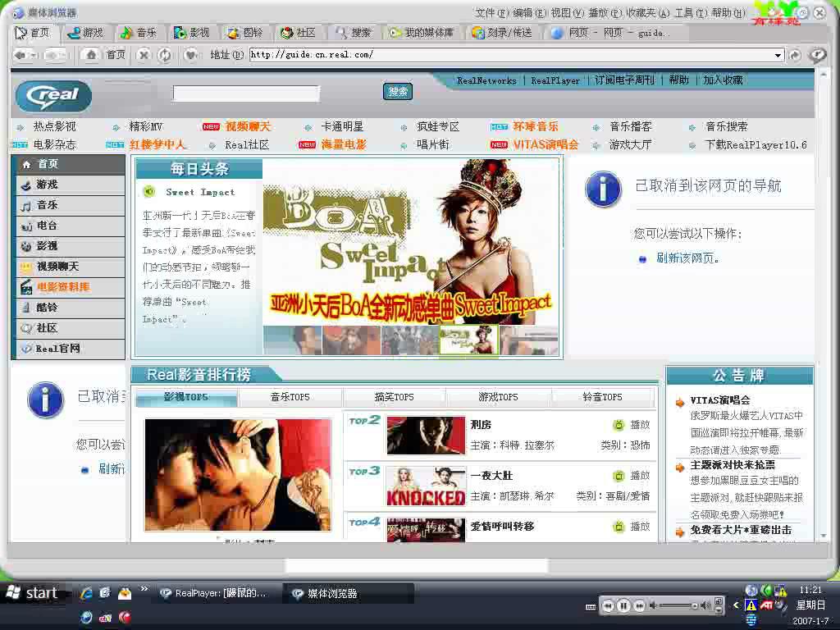
Task: Click pause button in taskbar mini player
Action: tap(623, 606)
